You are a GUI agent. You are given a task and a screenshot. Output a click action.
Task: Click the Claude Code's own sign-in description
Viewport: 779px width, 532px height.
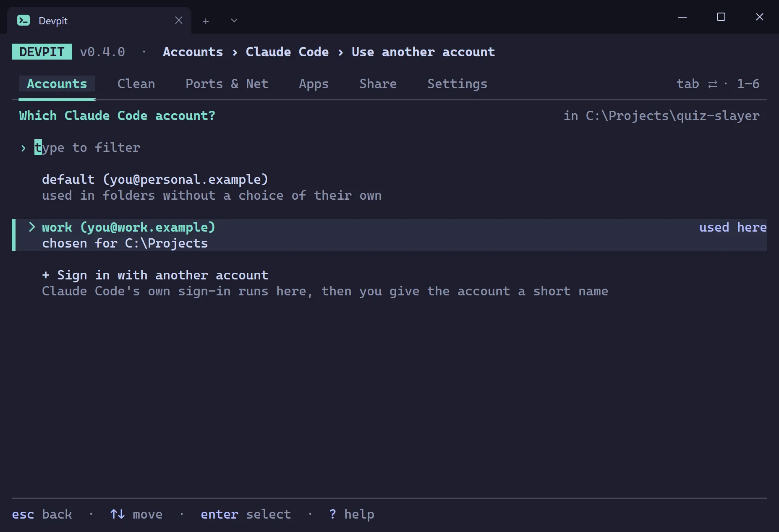click(x=325, y=291)
